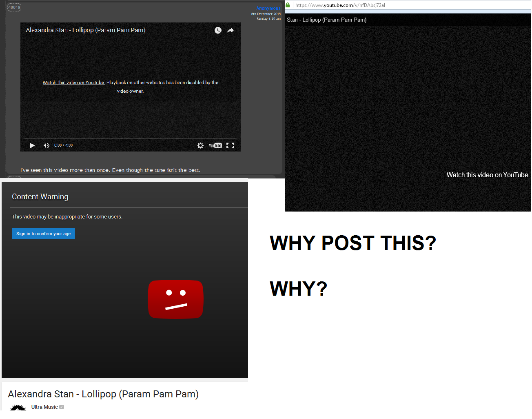Click the verified badge next to Ultra Music

tap(62, 407)
